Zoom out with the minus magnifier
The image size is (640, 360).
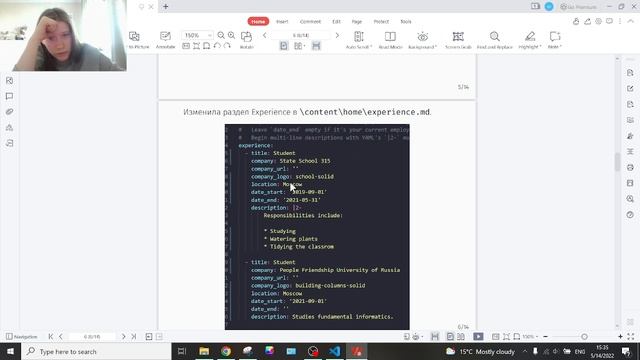click(221, 36)
